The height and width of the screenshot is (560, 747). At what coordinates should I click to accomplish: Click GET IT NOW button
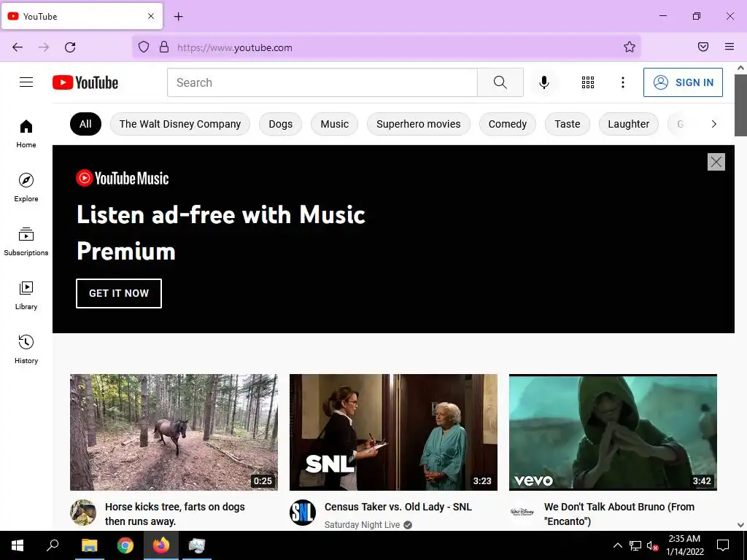point(119,293)
